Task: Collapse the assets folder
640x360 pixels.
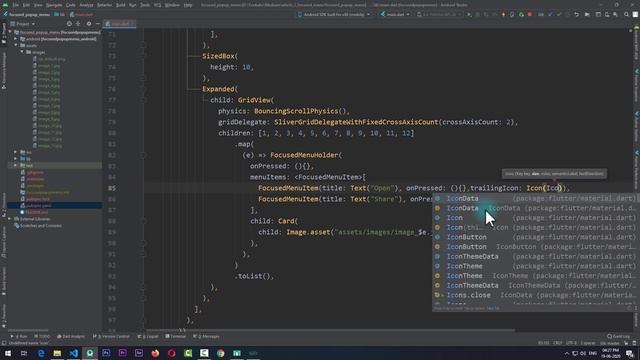Action: [x=16, y=45]
